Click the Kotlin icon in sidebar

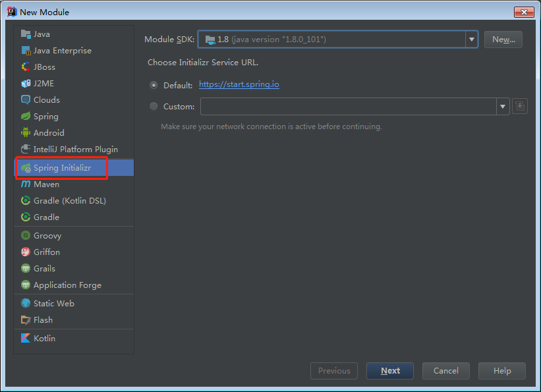pyautogui.click(x=26, y=339)
